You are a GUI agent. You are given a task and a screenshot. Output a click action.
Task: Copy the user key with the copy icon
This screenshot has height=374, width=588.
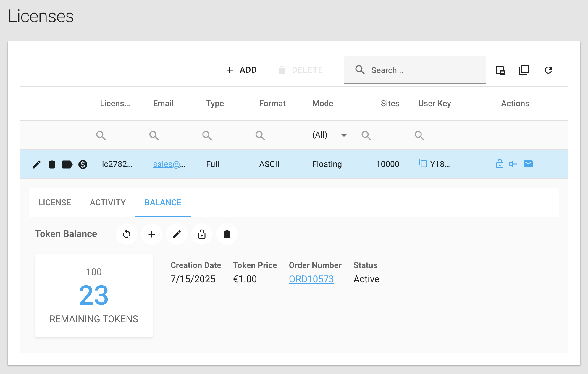(x=423, y=163)
